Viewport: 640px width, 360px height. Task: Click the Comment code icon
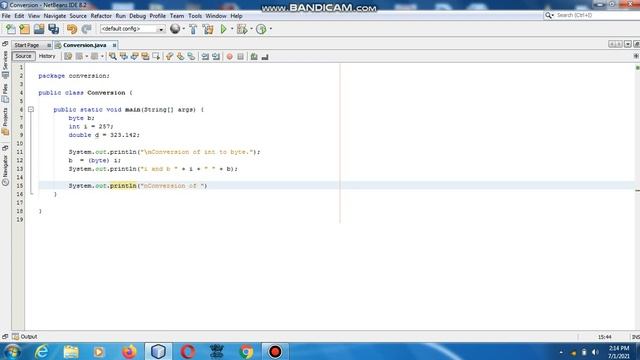254,57
